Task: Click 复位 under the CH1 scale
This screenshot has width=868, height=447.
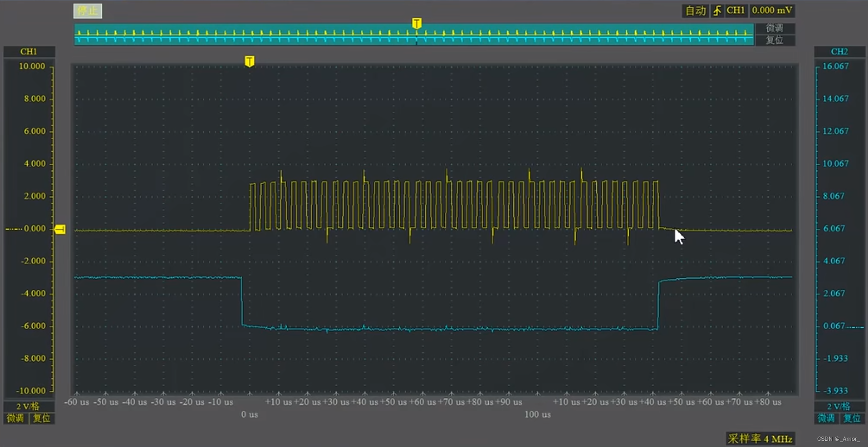Action: tap(41, 418)
